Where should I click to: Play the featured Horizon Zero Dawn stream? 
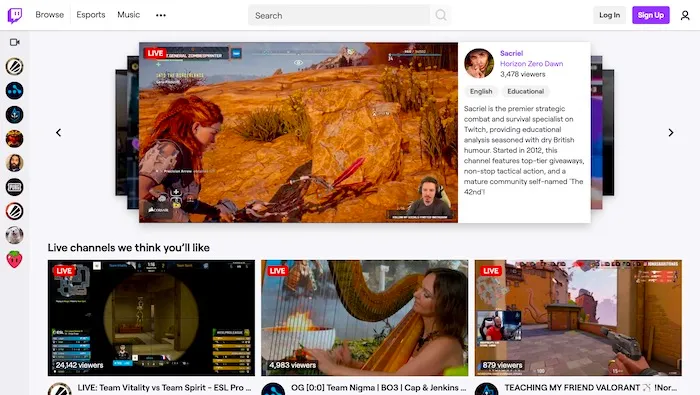pyautogui.click(x=298, y=133)
